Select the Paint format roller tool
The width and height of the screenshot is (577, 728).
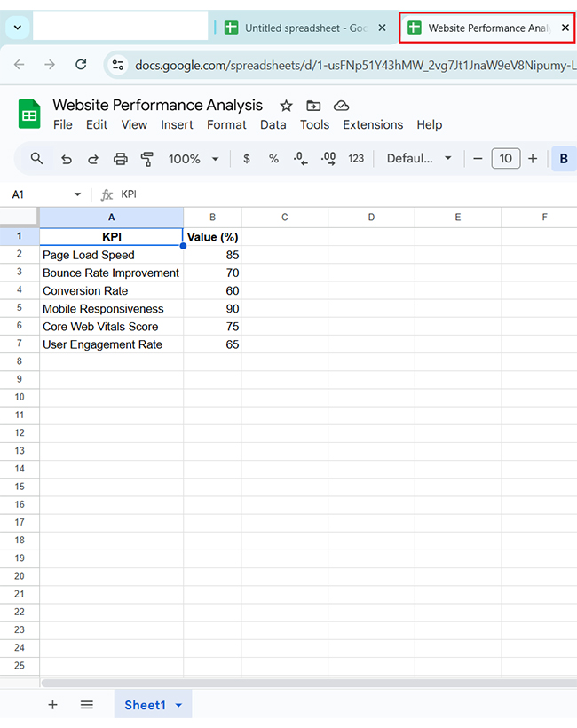click(x=147, y=159)
